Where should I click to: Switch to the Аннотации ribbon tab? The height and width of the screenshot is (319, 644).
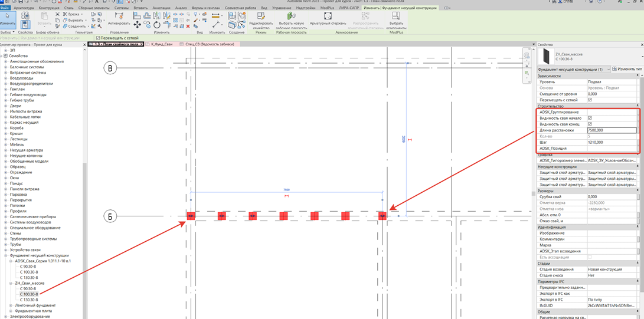point(161,8)
